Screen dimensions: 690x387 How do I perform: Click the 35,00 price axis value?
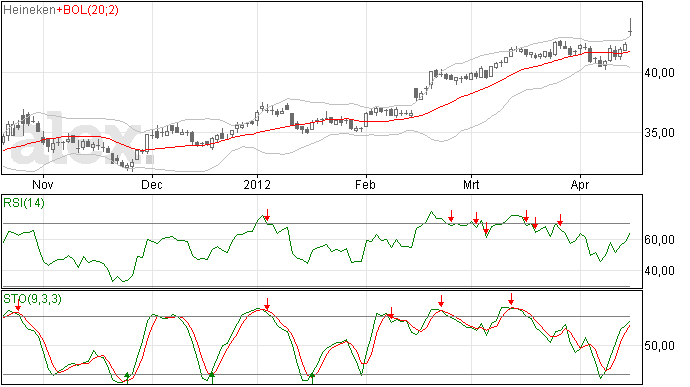point(660,133)
